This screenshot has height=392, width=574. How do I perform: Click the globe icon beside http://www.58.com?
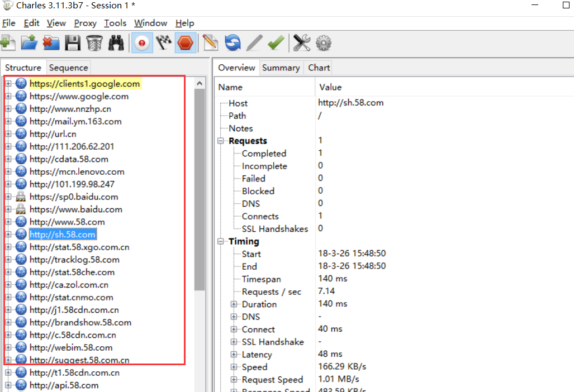[x=21, y=222]
